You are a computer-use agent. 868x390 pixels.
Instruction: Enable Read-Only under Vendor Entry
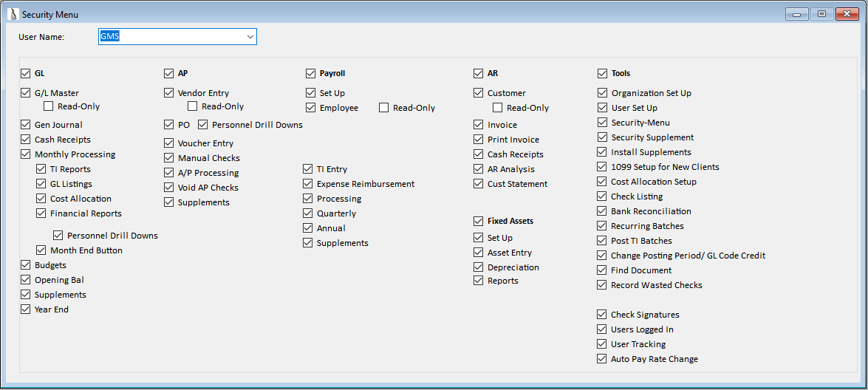tap(193, 106)
